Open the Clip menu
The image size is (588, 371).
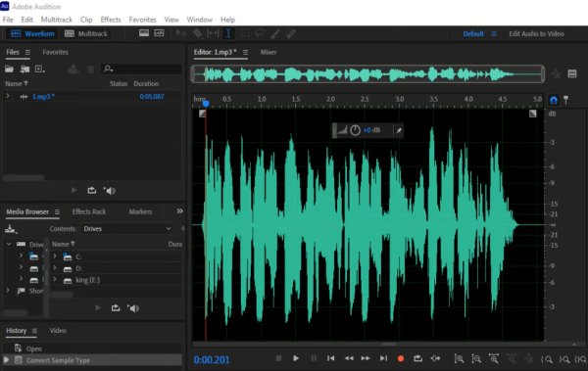tap(86, 20)
